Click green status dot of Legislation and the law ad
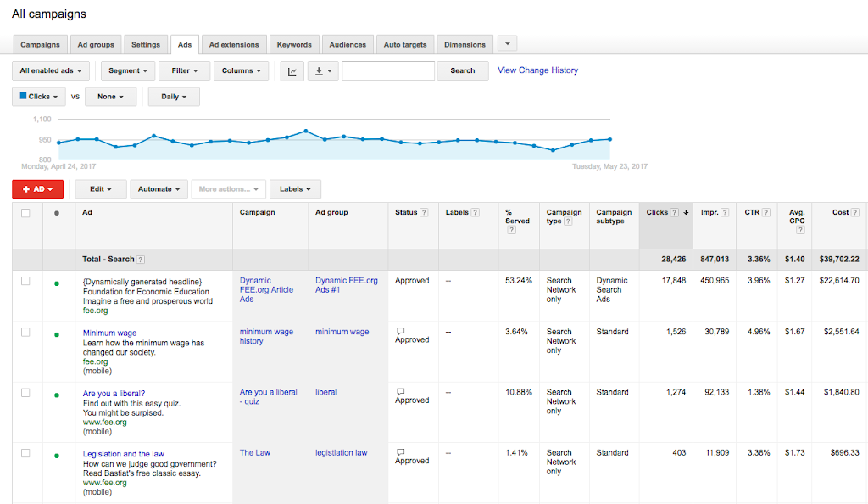 pyautogui.click(x=57, y=456)
